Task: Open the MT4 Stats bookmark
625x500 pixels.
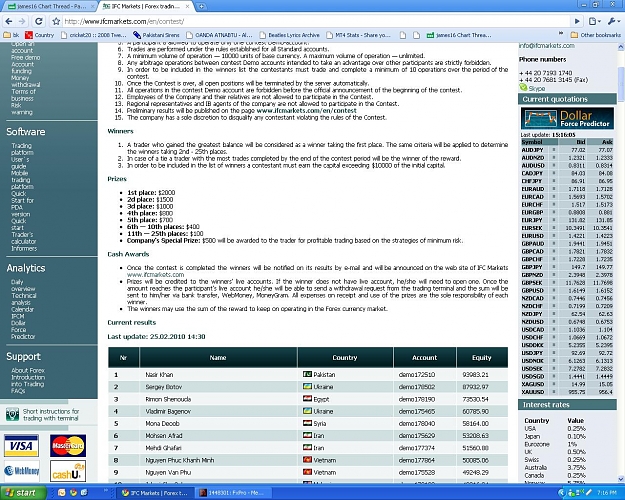Action: [358, 35]
